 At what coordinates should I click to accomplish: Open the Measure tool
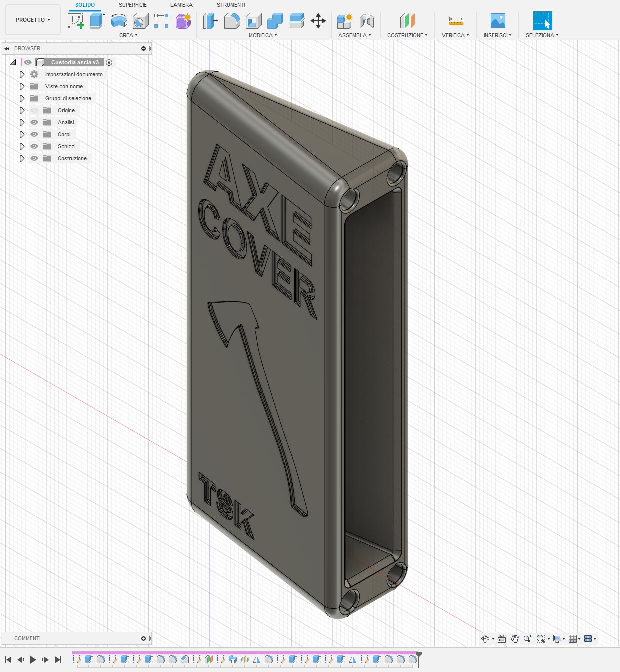tap(456, 21)
